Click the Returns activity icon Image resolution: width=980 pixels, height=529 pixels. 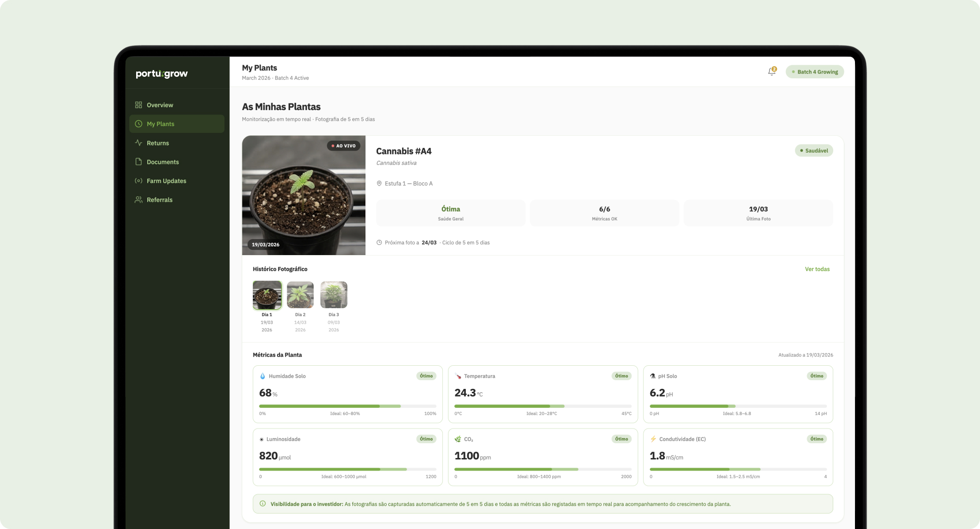(x=139, y=143)
